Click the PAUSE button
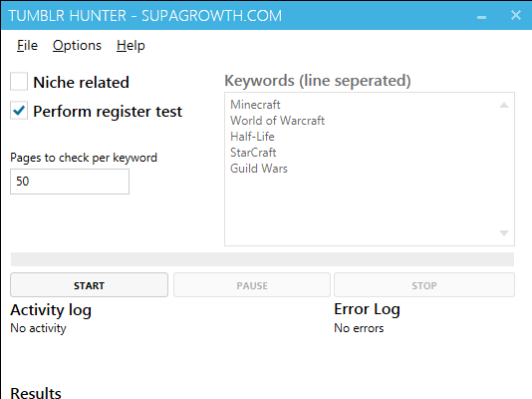This screenshot has height=399, width=532. coord(252,285)
